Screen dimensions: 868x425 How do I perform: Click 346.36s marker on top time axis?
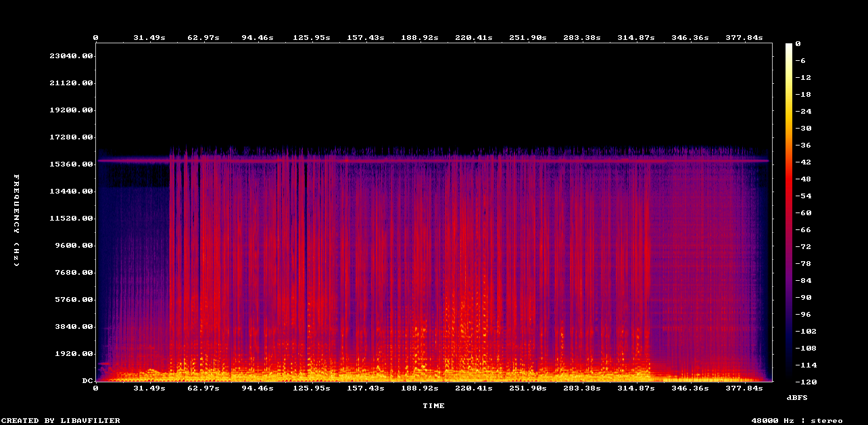point(690,38)
